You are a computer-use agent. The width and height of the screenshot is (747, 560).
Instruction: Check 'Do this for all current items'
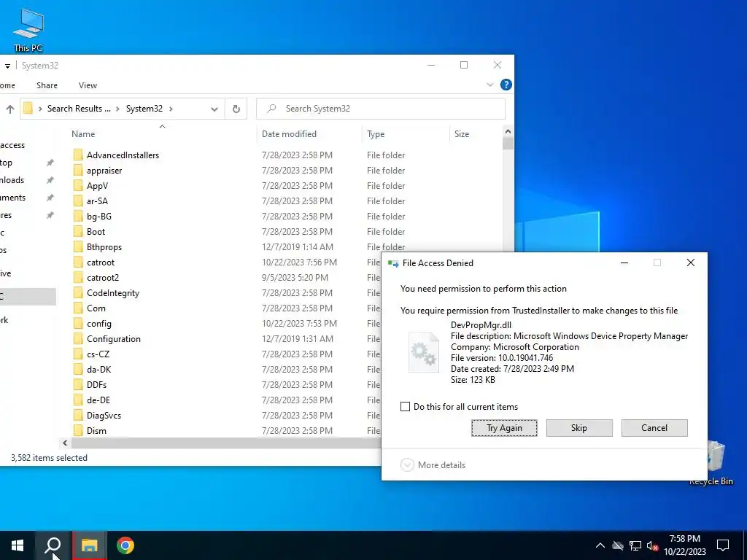click(405, 407)
